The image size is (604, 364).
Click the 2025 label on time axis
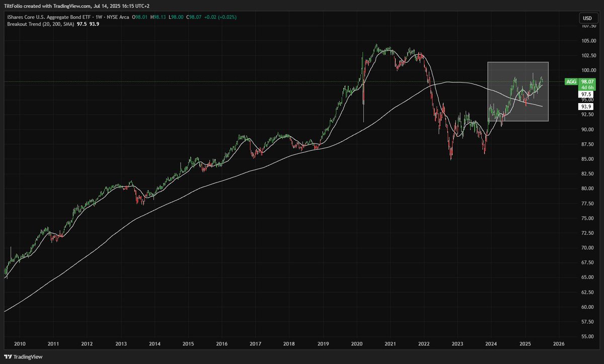525,344
